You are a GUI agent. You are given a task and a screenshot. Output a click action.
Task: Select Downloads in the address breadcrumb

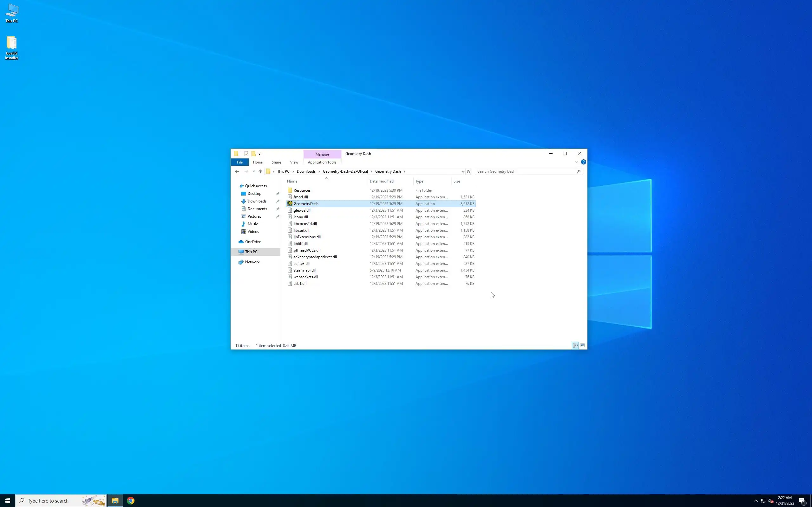point(306,171)
